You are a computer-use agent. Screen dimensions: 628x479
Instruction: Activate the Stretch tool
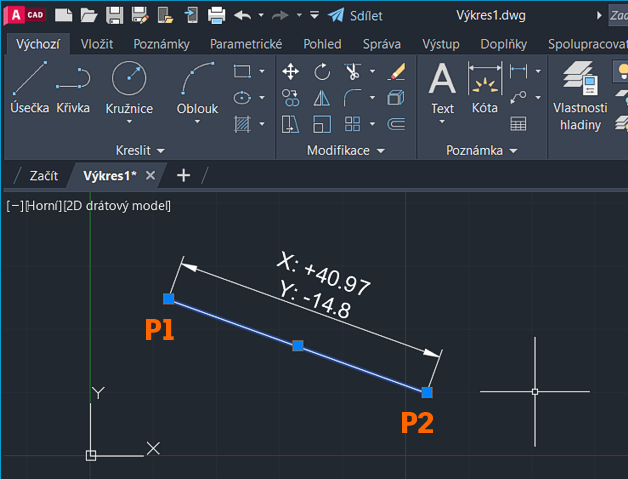point(290,124)
